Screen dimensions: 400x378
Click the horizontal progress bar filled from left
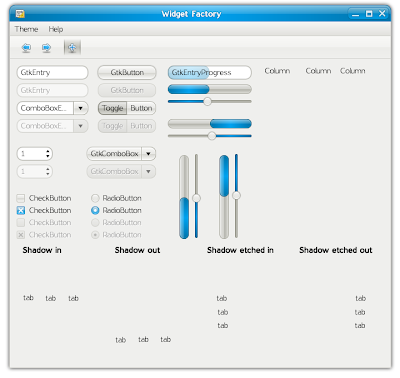click(210, 89)
